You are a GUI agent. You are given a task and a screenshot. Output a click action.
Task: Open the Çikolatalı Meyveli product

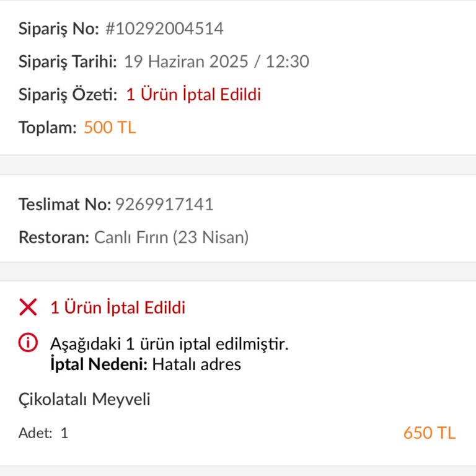(x=84, y=400)
